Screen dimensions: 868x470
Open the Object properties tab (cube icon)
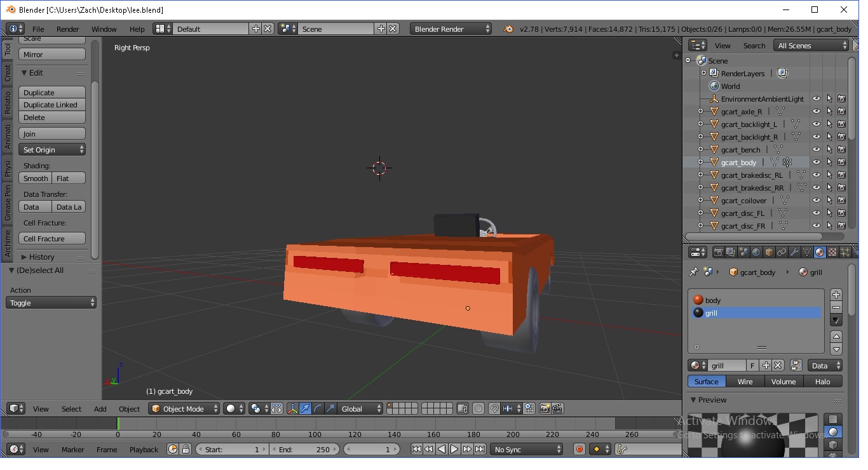coord(769,252)
